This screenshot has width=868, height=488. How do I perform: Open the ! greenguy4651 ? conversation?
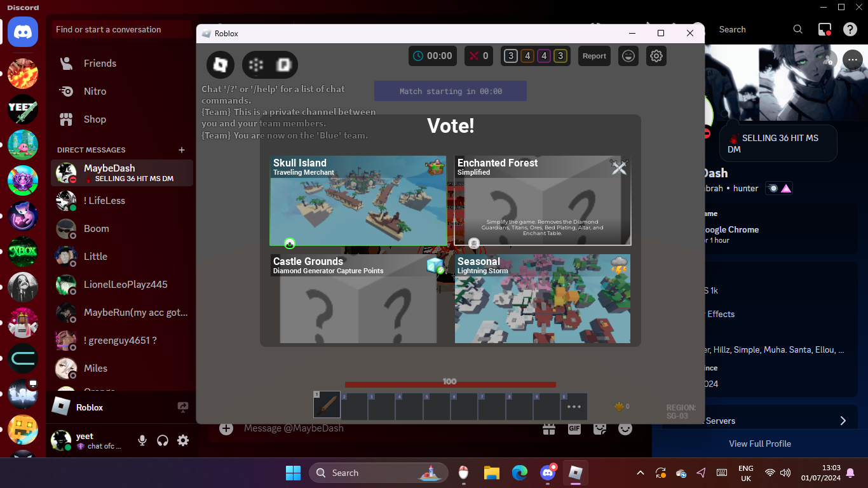[122, 341]
